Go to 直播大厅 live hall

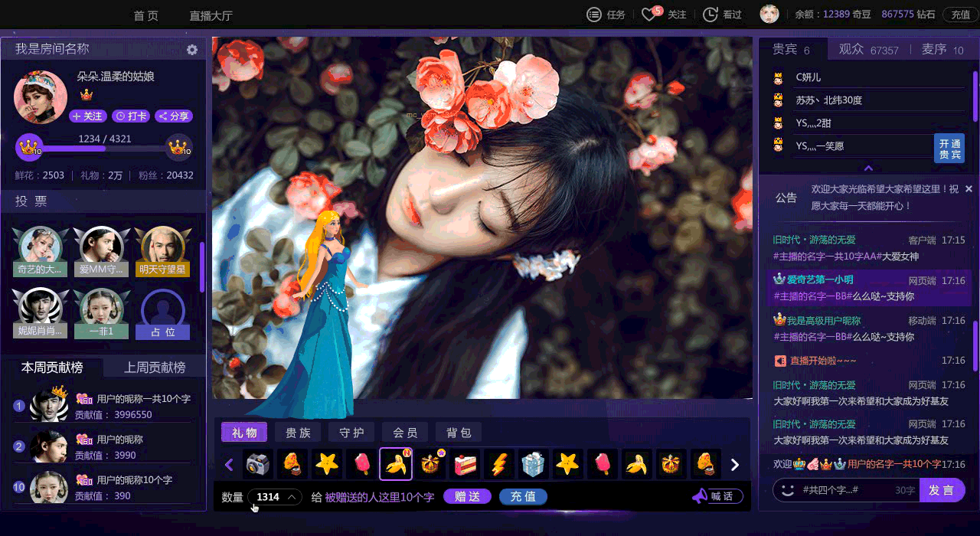pyautogui.click(x=211, y=15)
